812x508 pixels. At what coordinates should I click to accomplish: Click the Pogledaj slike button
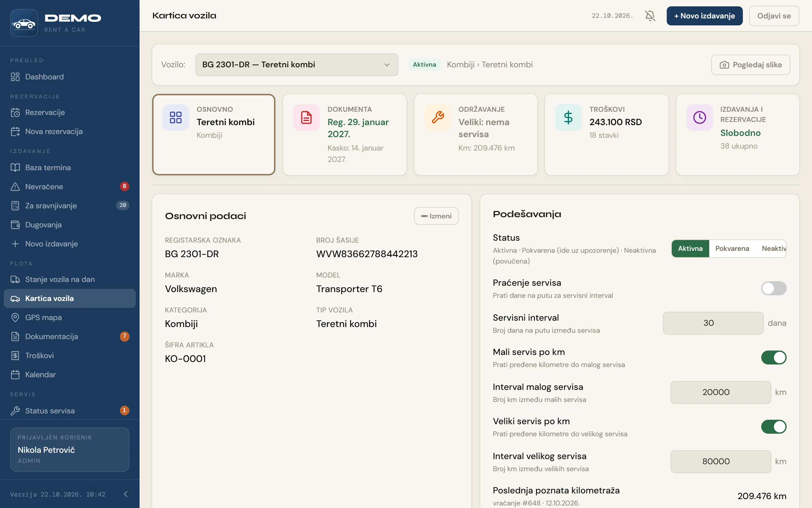pyautogui.click(x=750, y=65)
